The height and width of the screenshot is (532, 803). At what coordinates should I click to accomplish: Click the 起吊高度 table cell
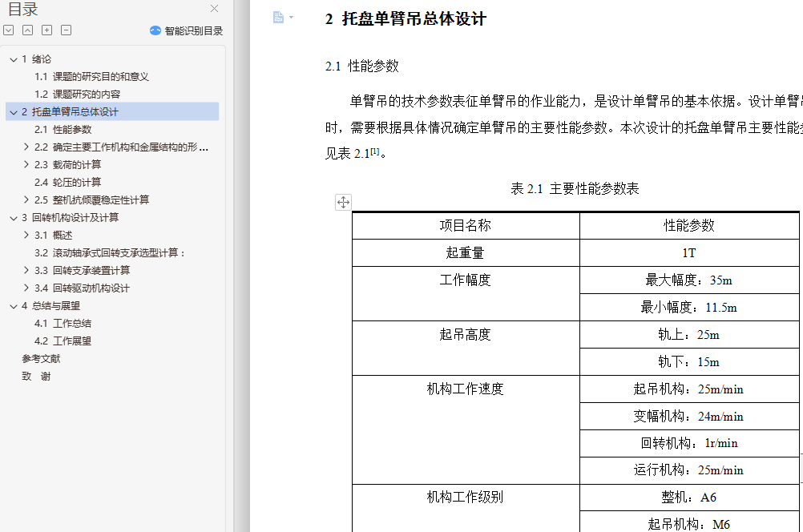point(466,349)
